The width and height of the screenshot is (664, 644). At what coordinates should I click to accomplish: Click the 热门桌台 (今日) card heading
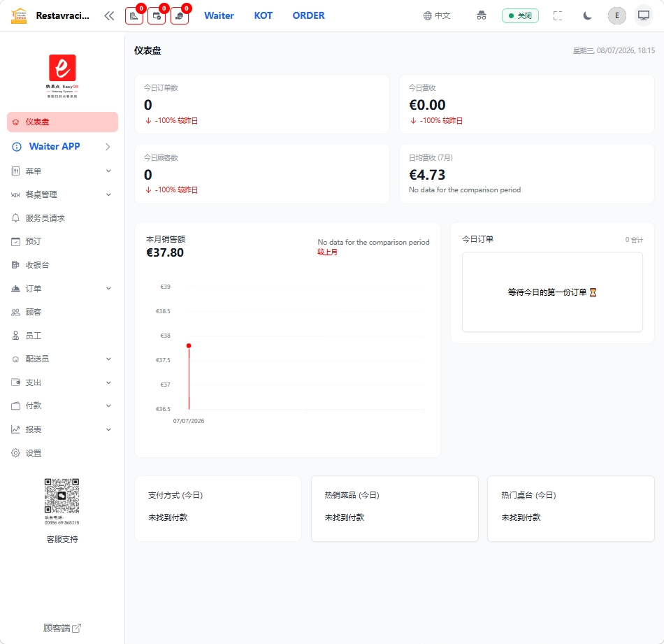click(x=528, y=495)
